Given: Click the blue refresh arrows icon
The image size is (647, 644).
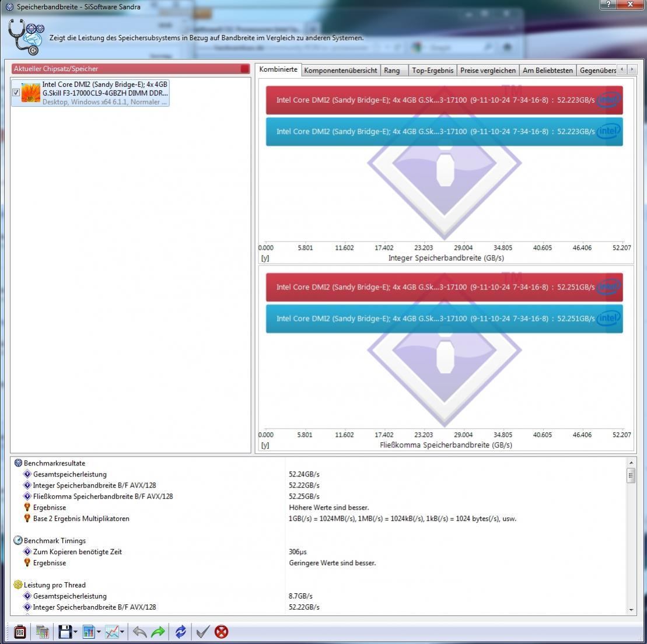Looking at the screenshot, I should [180, 632].
